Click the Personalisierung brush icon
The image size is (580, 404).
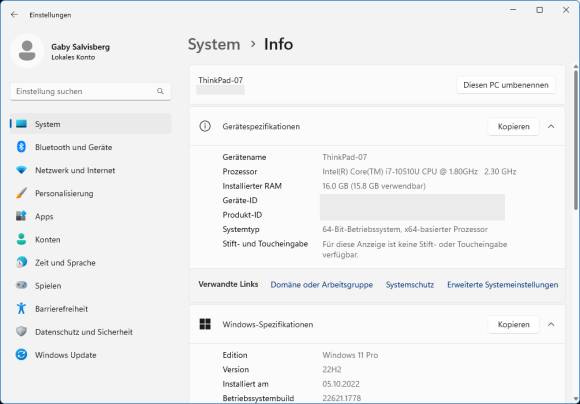(21, 193)
